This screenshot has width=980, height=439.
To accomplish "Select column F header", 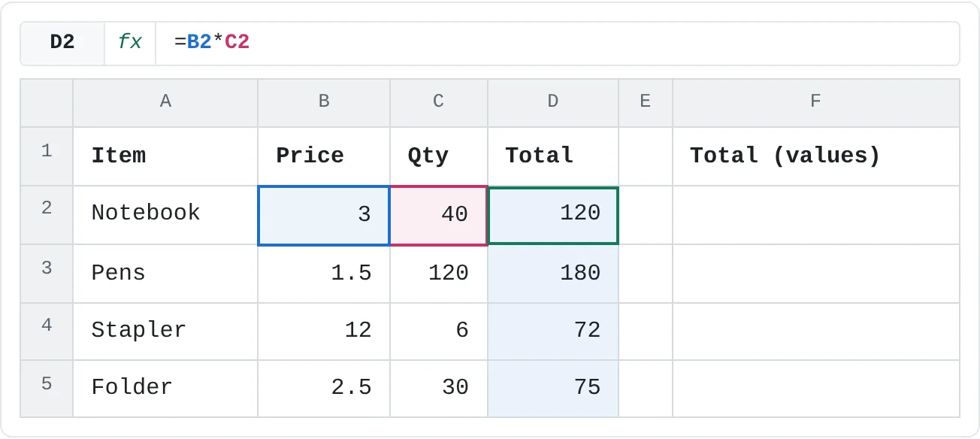I will [x=816, y=102].
